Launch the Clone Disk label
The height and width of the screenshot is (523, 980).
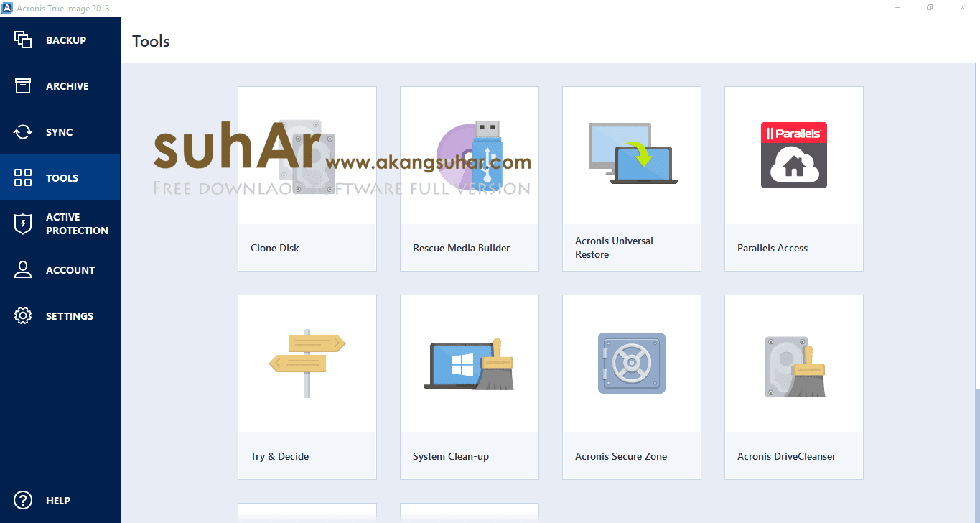coord(275,248)
